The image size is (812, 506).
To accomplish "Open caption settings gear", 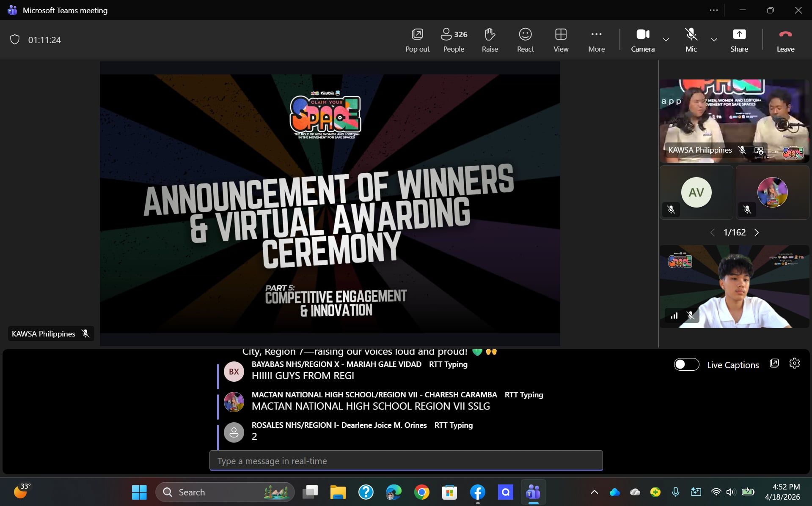I will pos(795,363).
